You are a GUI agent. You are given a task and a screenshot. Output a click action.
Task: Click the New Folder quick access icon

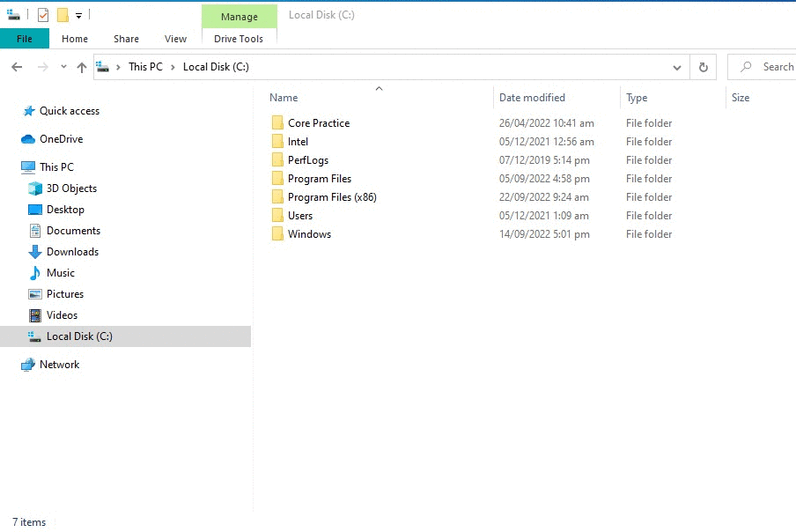63,15
